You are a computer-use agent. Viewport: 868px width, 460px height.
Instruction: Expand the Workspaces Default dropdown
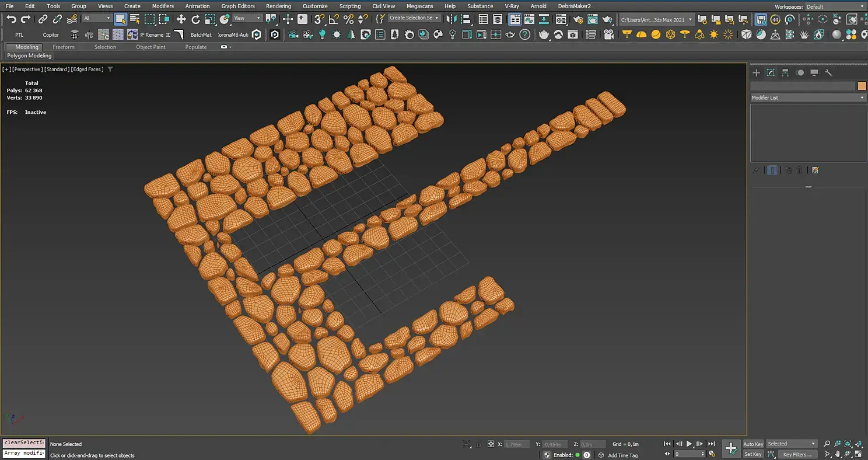(834, 6)
